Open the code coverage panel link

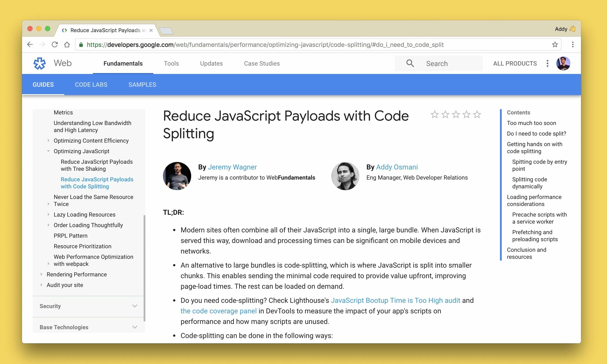[x=218, y=311]
